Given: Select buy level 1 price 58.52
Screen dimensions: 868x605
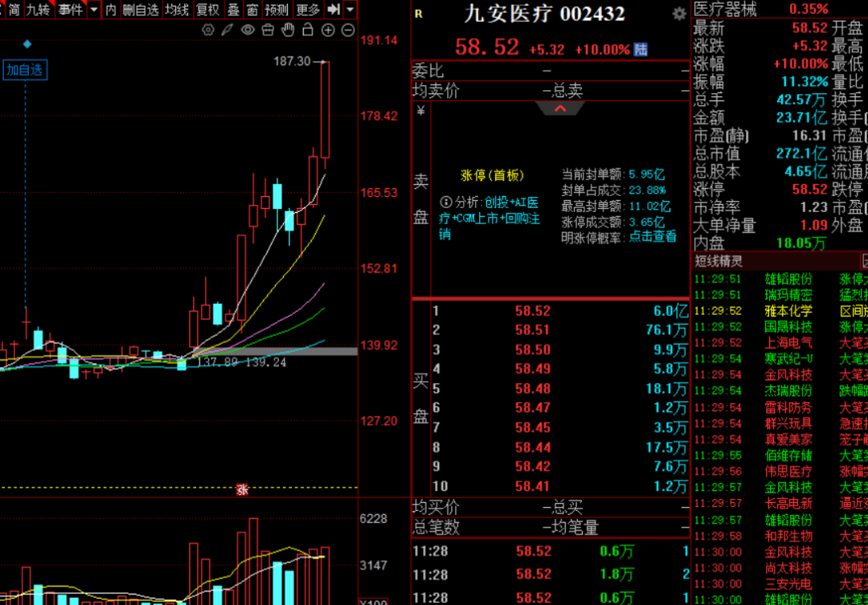Looking at the screenshot, I should (533, 311).
